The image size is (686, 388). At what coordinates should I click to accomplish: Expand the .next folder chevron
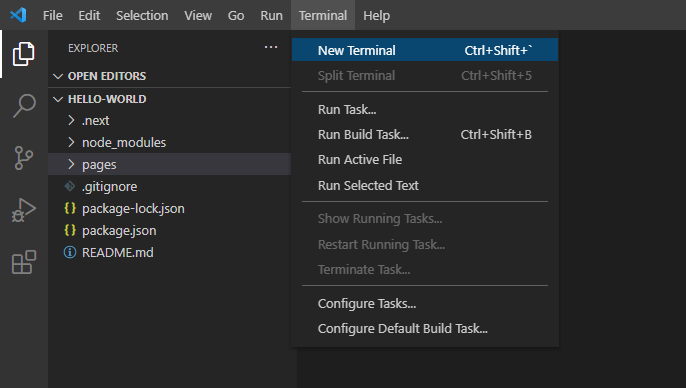[71, 120]
